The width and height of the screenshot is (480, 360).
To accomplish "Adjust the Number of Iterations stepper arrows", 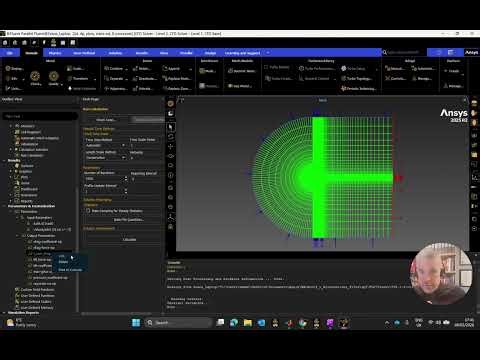I will point(126,179).
